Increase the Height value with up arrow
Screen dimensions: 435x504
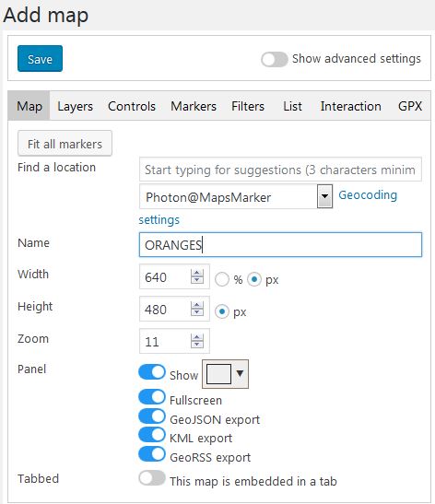[196, 305]
